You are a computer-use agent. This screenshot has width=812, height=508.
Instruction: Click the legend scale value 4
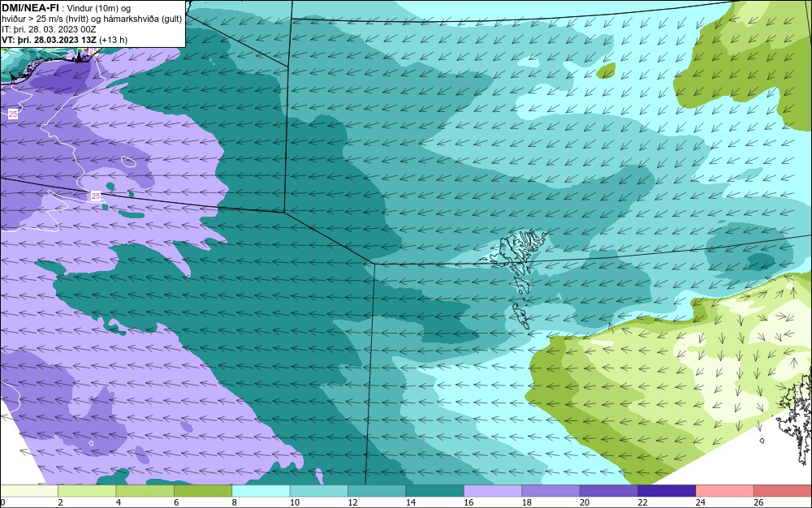click(x=119, y=502)
